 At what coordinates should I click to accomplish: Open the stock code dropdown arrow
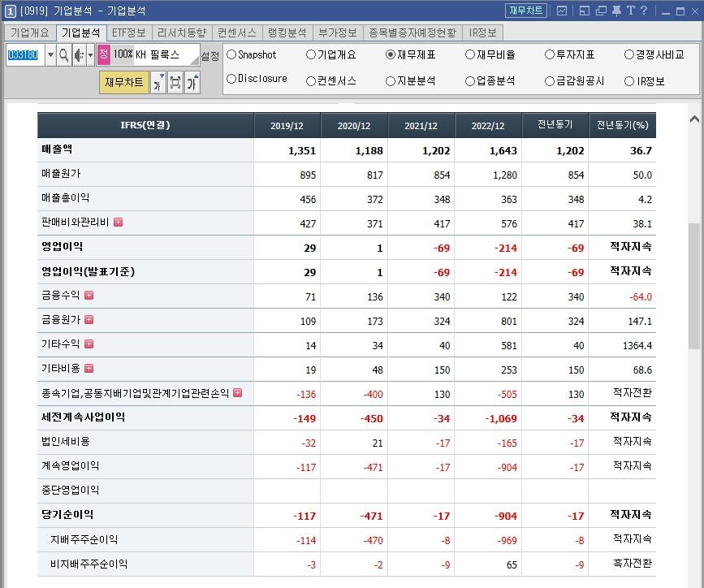click(x=50, y=54)
